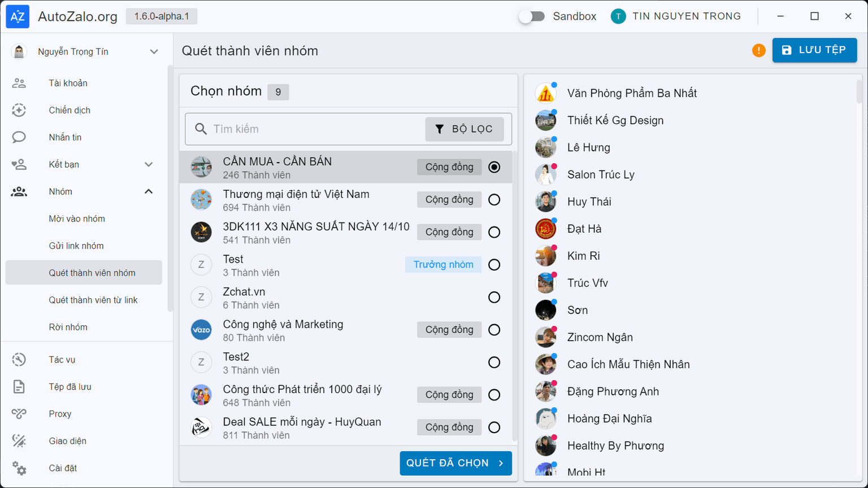Collapse the Nhóm submenu chevron

click(149, 191)
